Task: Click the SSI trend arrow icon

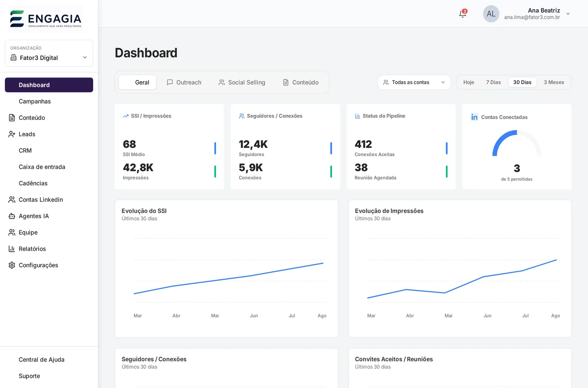Action: (126, 116)
